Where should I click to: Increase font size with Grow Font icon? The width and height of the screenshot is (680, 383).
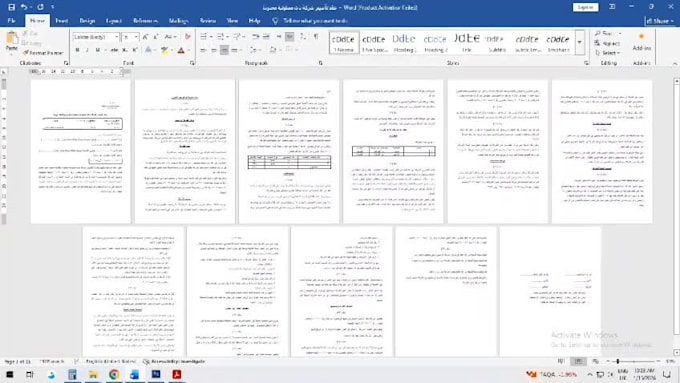pos(146,37)
